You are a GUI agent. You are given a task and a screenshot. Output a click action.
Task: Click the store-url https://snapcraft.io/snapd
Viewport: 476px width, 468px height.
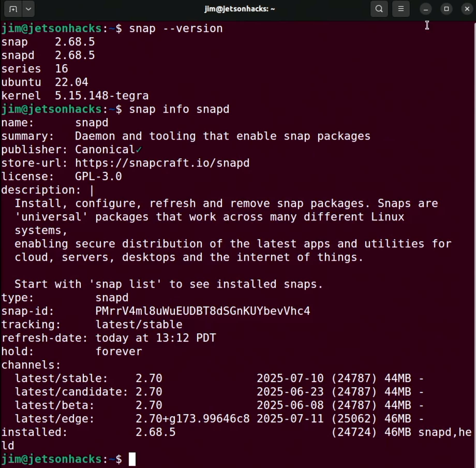pyautogui.click(x=162, y=163)
